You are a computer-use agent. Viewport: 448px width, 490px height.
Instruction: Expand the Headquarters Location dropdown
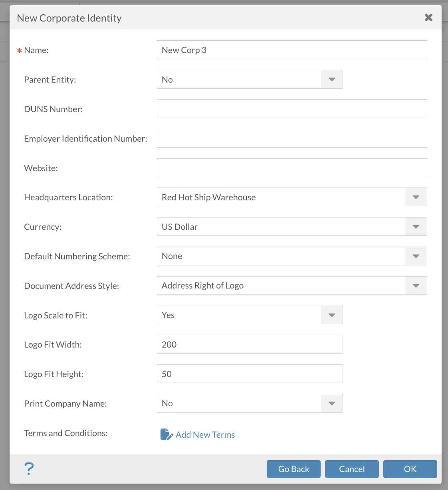coord(416,197)
